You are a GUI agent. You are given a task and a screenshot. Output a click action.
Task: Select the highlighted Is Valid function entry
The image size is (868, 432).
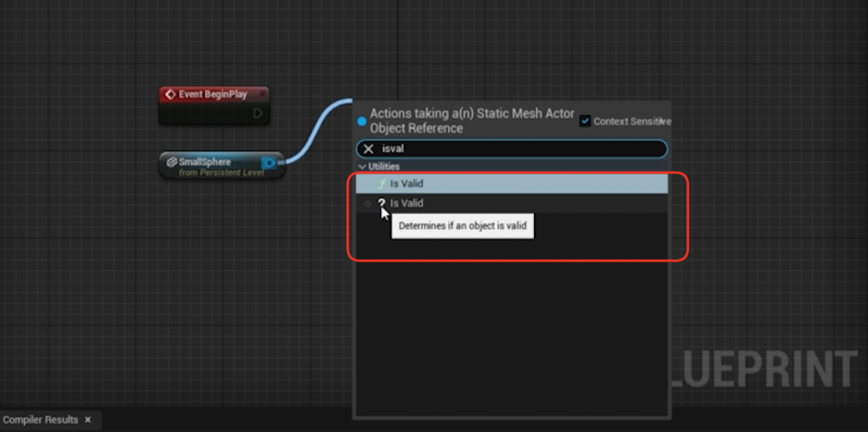(512, 183)
